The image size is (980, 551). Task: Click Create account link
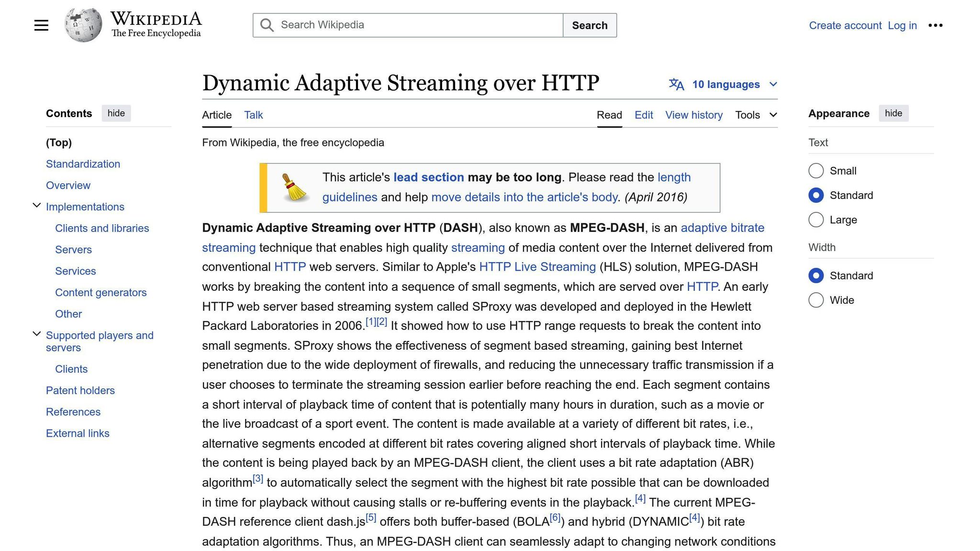tap(845, 25)
